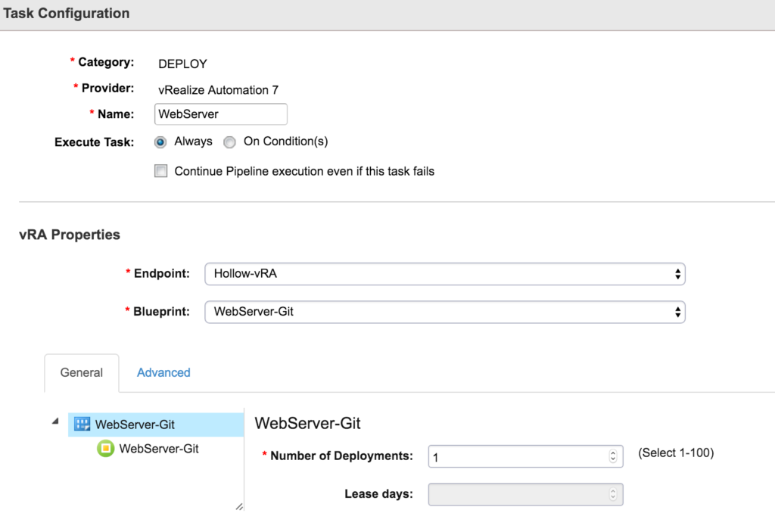Screen dimensions: 775x532
Task: Click the blue WebServer-Git blueprint icon
Action: pos(82,425)
